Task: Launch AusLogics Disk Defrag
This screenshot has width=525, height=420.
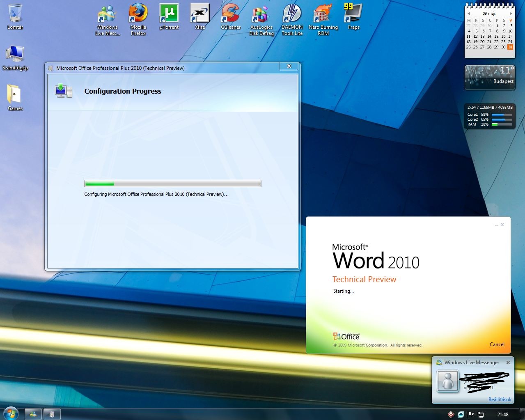Action: coord(261,19)
